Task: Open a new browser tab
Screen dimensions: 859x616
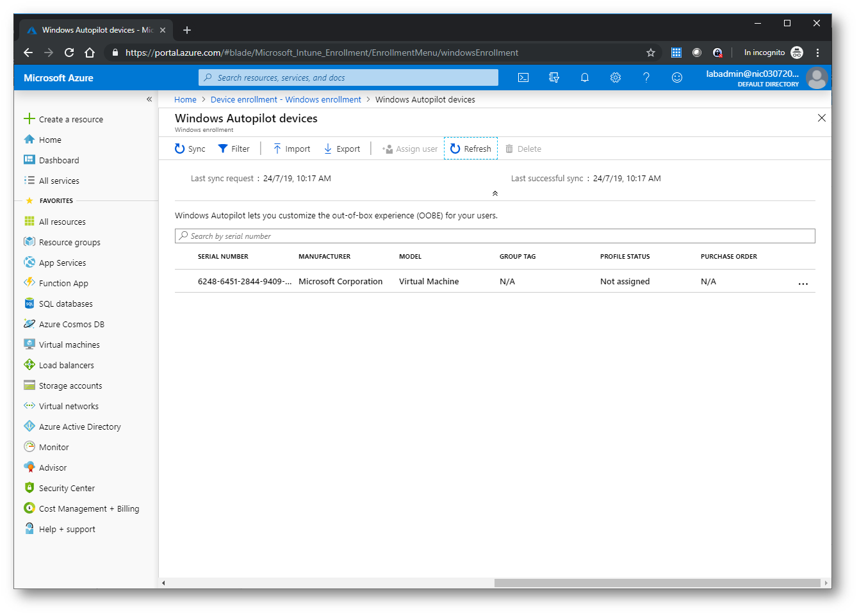Action: (x=187, y=30)
